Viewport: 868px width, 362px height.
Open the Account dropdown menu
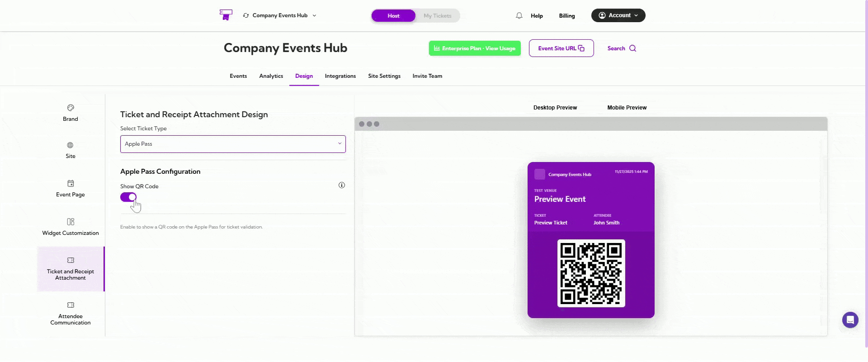[618, 15]
